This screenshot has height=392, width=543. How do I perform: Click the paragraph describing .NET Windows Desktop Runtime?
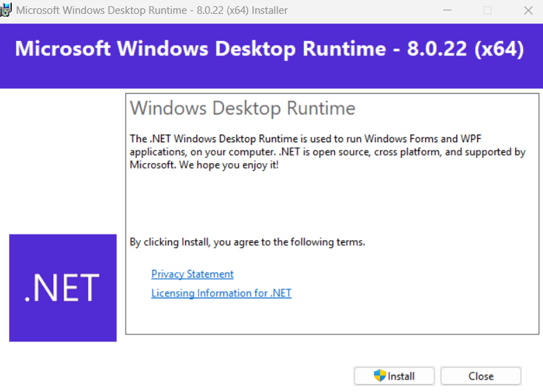[x=327, y=152]
